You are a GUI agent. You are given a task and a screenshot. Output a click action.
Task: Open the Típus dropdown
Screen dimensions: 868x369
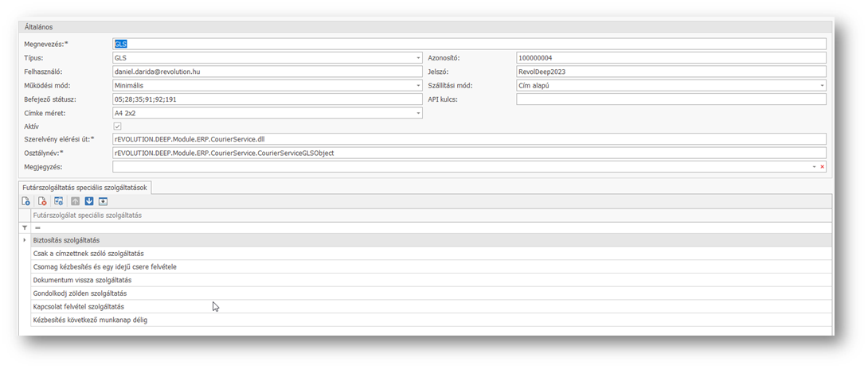click(x=418, y=58)
